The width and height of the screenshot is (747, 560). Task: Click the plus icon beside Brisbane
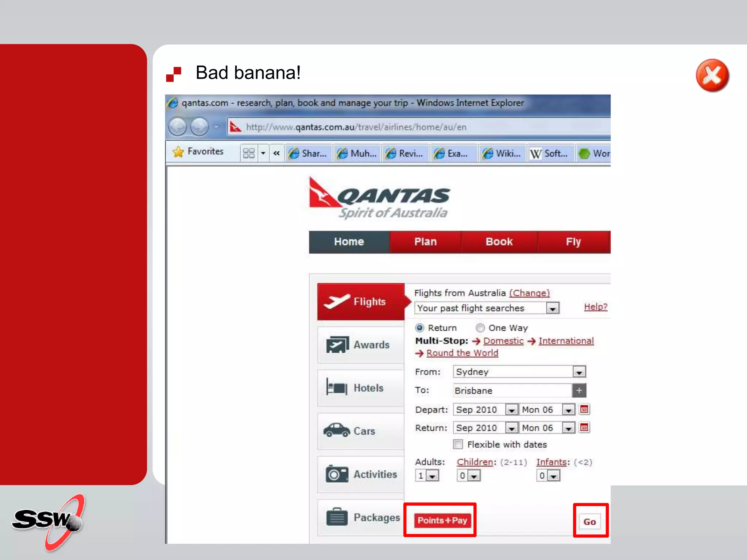(579, 390)
